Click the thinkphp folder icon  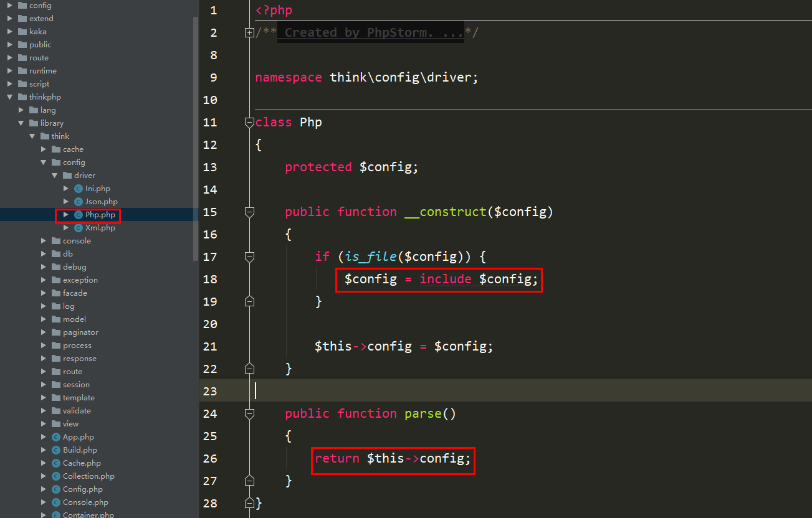(x=22, y=97)
